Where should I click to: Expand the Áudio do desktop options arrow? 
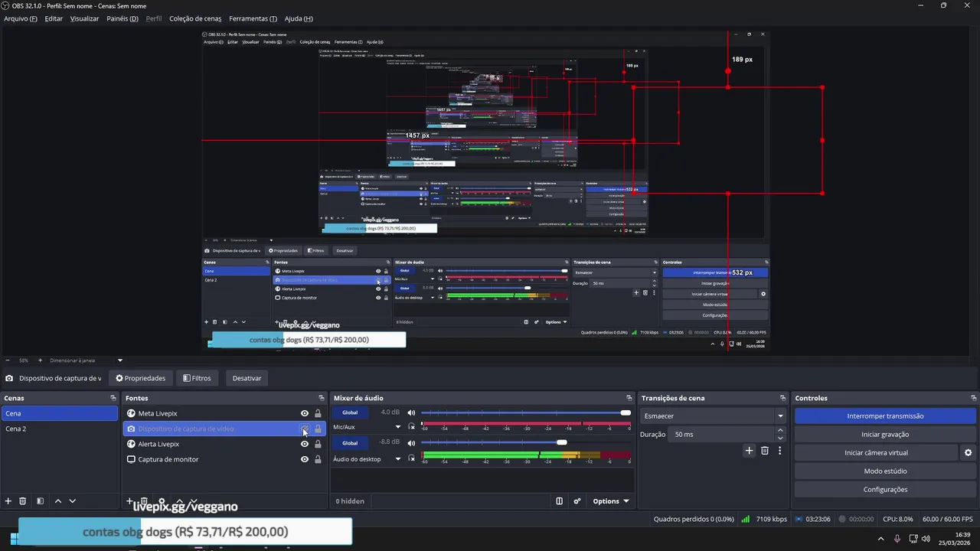pos(397,459)
